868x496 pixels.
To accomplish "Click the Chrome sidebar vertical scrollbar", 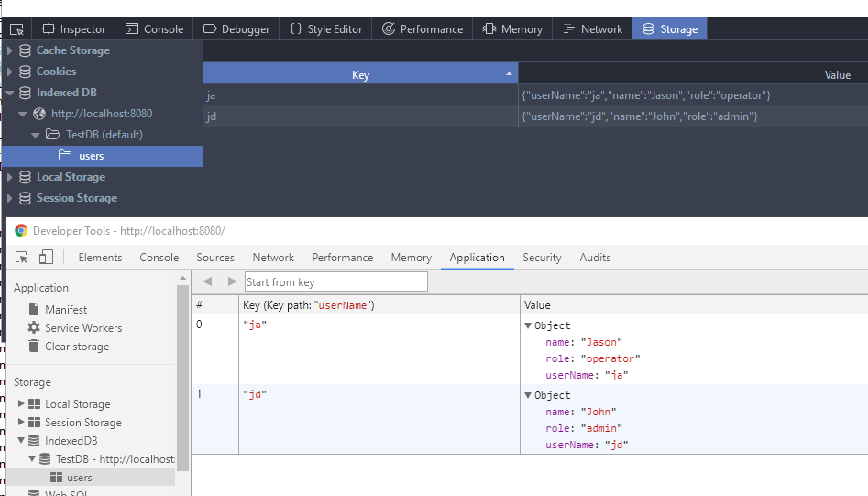I will (x=182, y=376).
